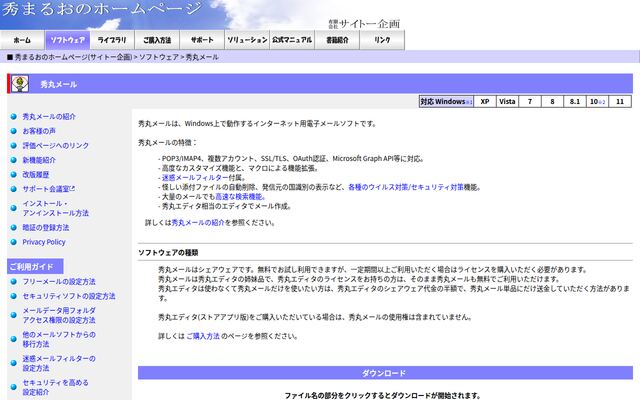Click the 11 cell in the compatibility table
This screenshot has width=640, height=400.
tap(620, 101)
